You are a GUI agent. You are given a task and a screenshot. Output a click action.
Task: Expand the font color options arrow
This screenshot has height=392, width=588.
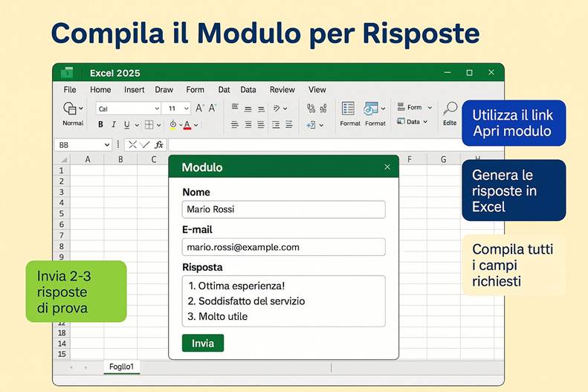196,125
